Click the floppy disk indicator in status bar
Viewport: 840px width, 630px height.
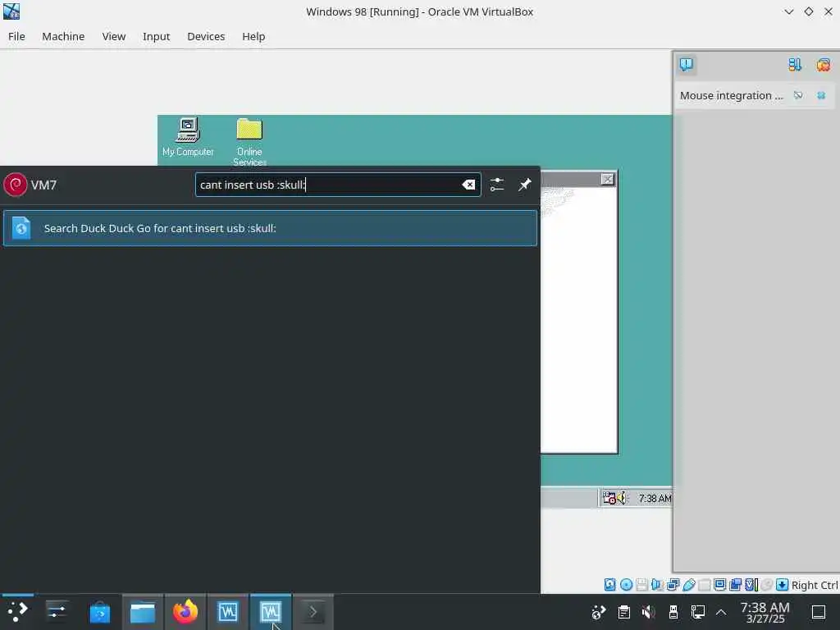coord(641,585)
